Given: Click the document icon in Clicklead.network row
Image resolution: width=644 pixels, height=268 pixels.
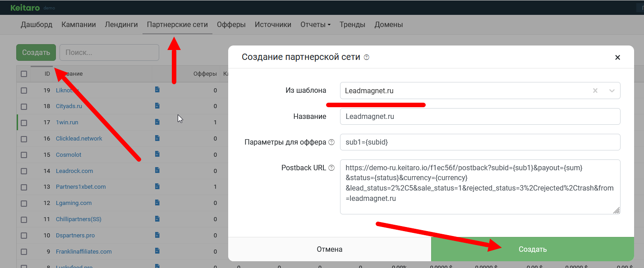Looking at the screenshot, I should click(x=157, y=138).
